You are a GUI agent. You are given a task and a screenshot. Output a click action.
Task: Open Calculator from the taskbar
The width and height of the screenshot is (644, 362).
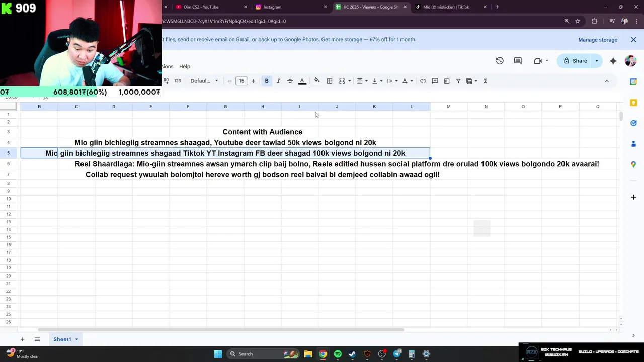(x=412, y=354)
